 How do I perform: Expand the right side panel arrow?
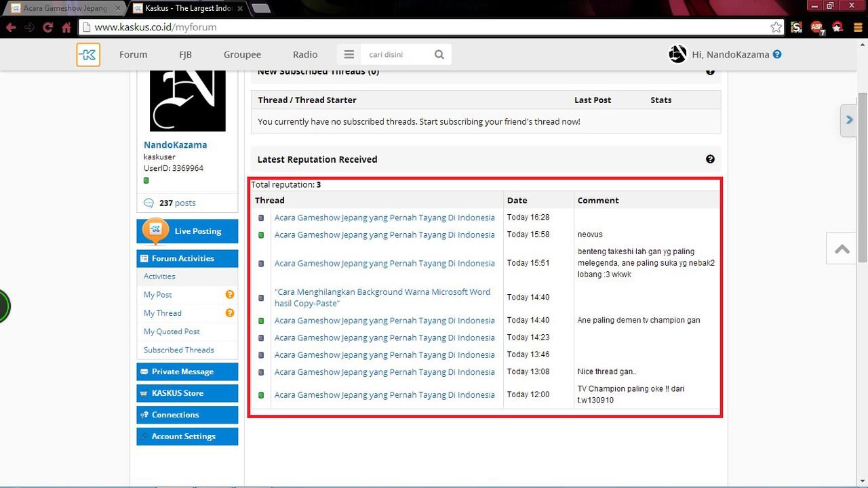coord(849,120)
